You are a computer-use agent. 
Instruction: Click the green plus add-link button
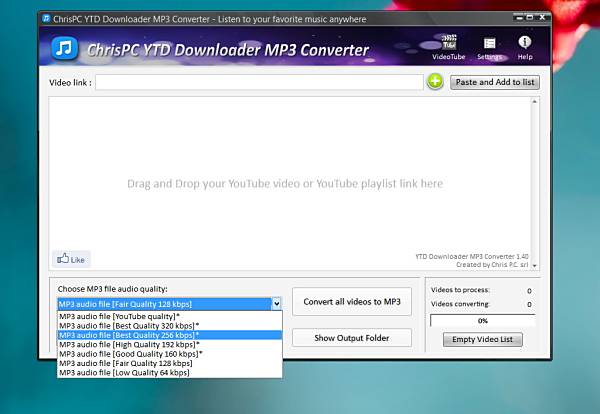pyautogui.click(x=435, y=82)
